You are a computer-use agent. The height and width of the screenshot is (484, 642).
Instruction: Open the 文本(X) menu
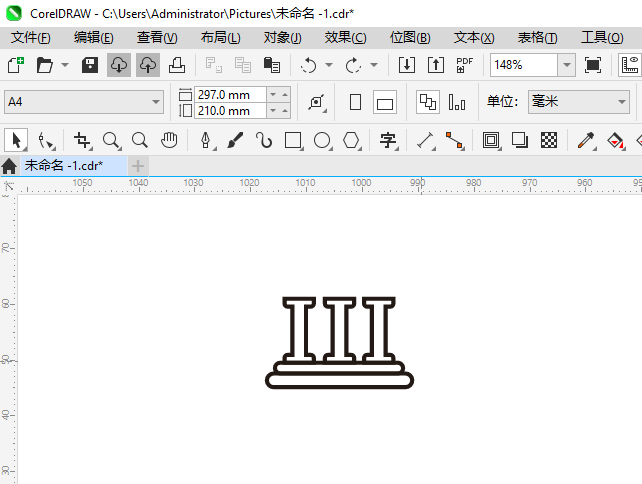474,38
